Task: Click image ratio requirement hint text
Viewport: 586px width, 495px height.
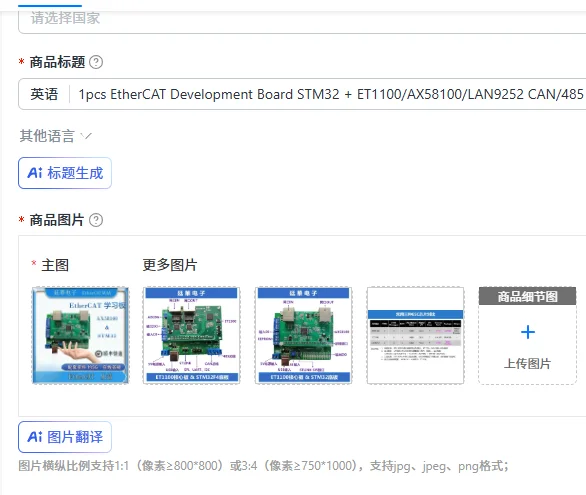Action: pos(264,466)
